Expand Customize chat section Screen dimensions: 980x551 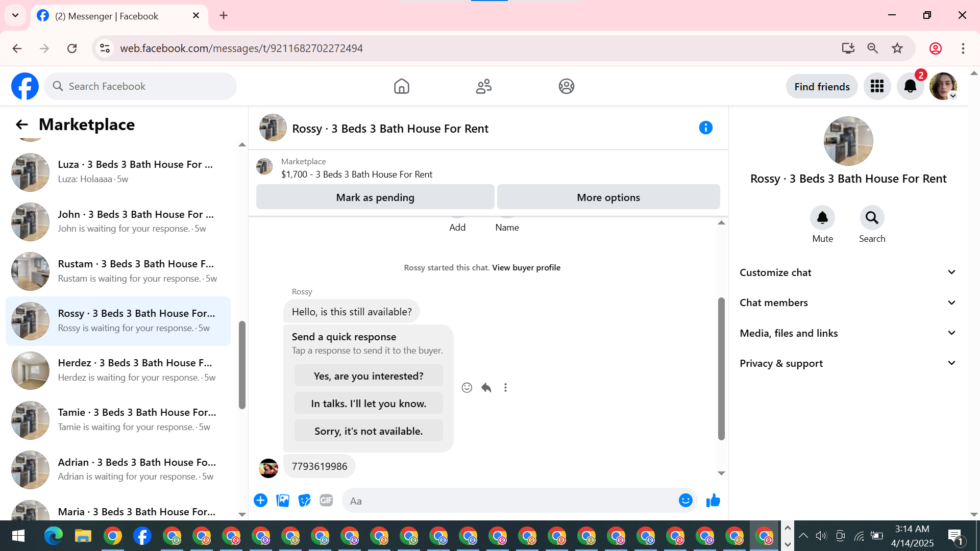point(847,272)
